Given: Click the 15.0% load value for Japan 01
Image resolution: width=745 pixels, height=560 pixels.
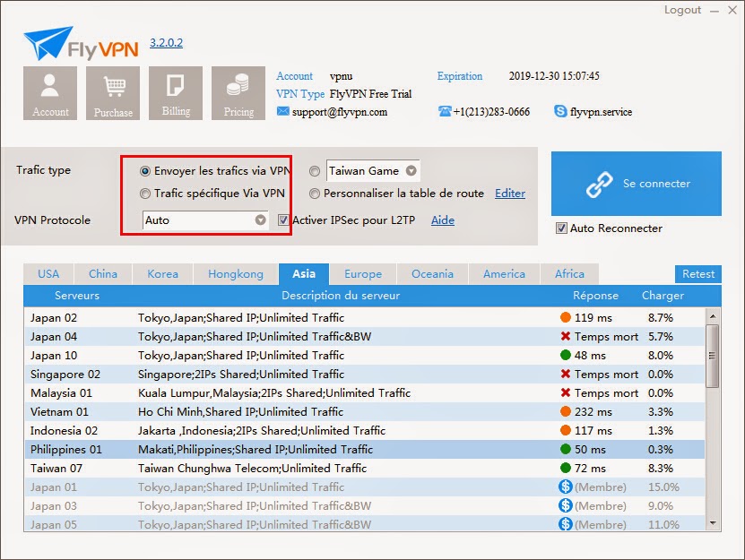Looking at the screenshot, I should point(663,487).
